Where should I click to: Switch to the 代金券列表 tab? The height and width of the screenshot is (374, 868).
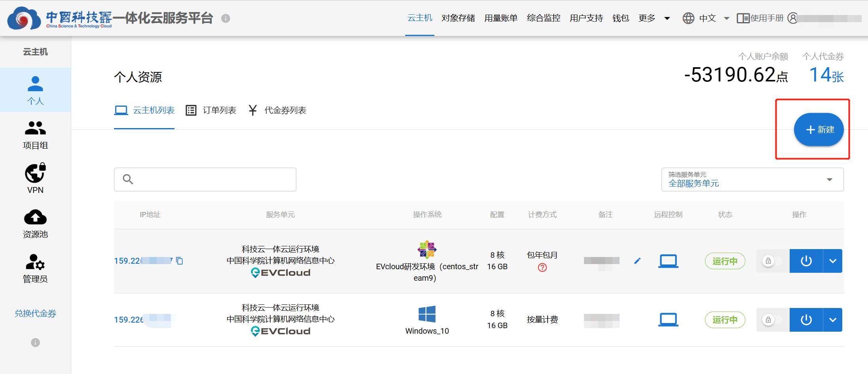coord(277,110)
